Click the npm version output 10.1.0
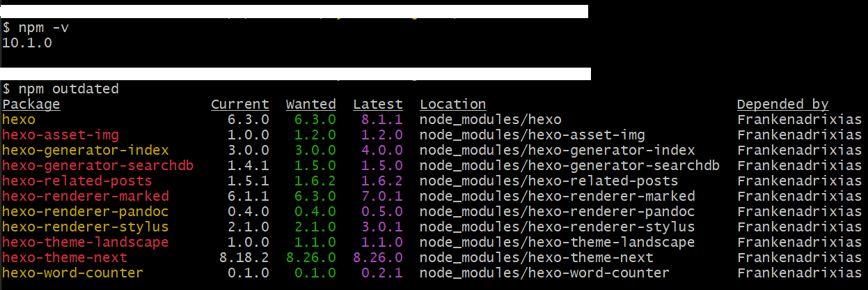Viewport: 868px width, 290px height. (x=27, y=43)
